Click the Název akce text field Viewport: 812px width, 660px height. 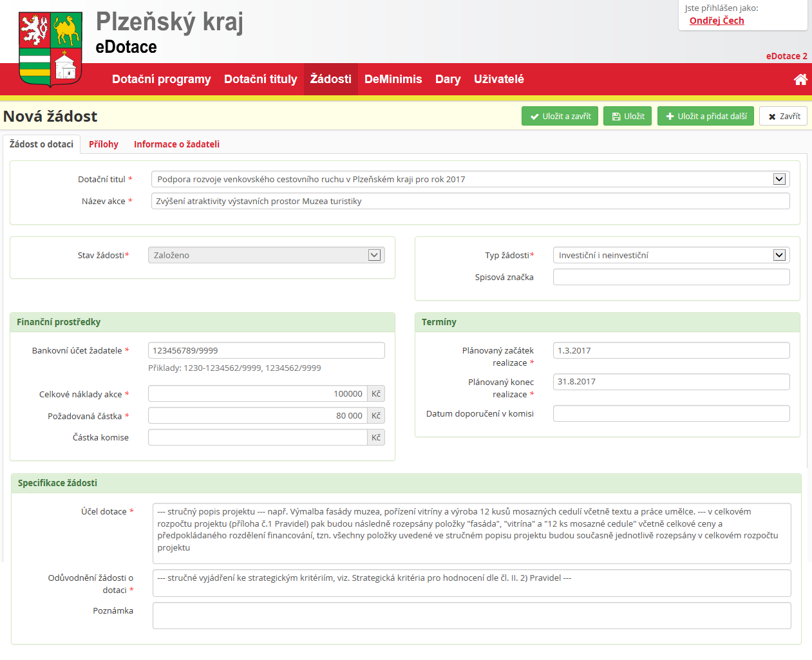(x=470, y=202)
